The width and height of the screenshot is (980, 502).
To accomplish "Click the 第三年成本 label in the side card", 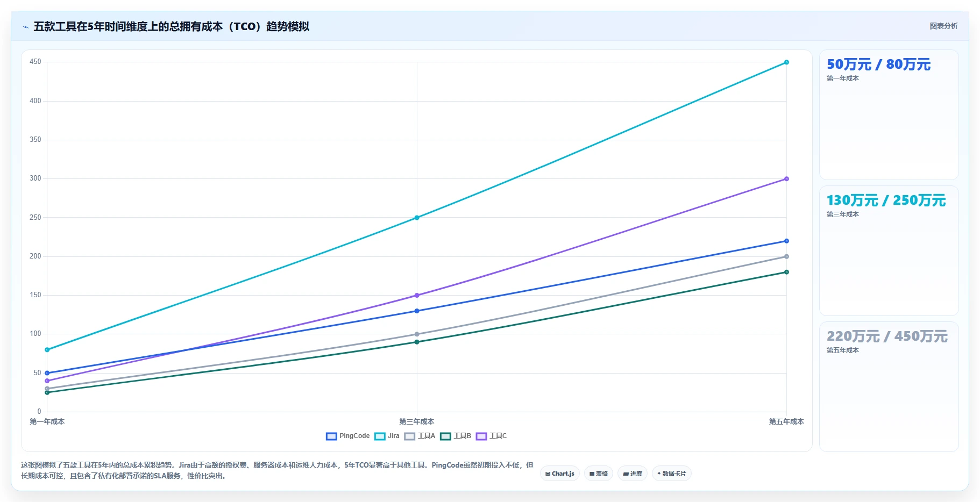I will pos(843,214).
